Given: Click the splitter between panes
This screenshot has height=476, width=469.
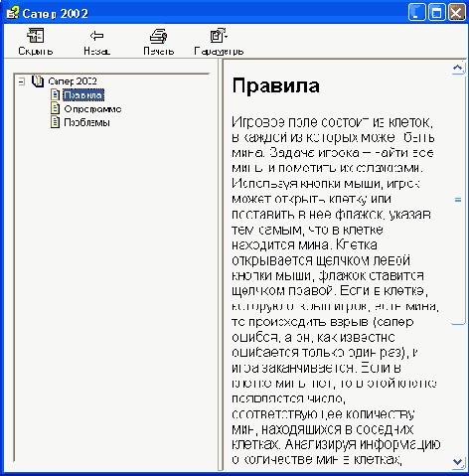Looking at the screenshot, I should (221, 265).
